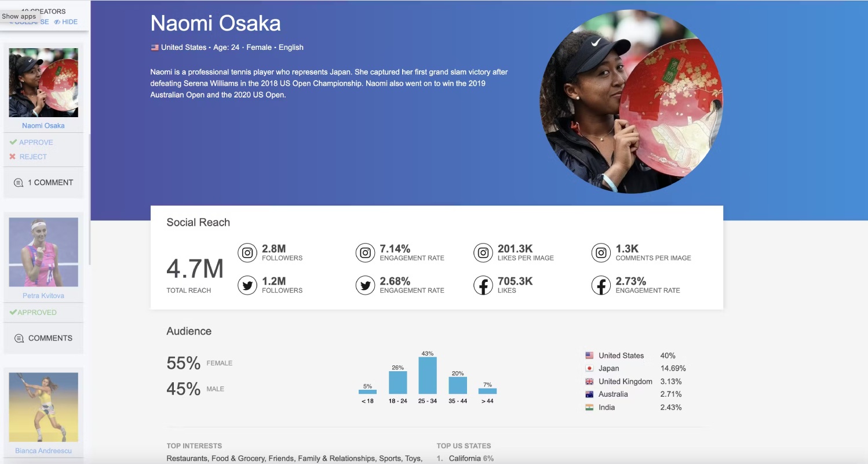The width and height of the screenshot is (868, 464).
Task: Toggle Petra Kvitova's Approved status
Action: point(33,312)
